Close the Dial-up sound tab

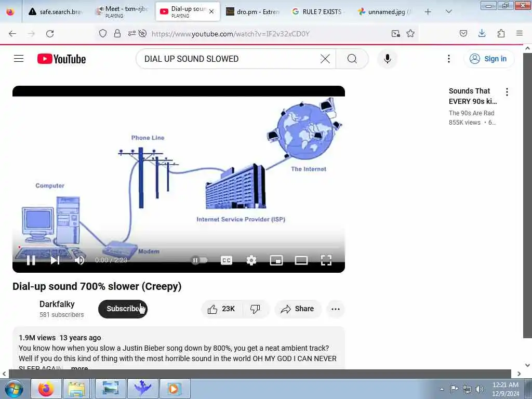(x=211, y=11)
